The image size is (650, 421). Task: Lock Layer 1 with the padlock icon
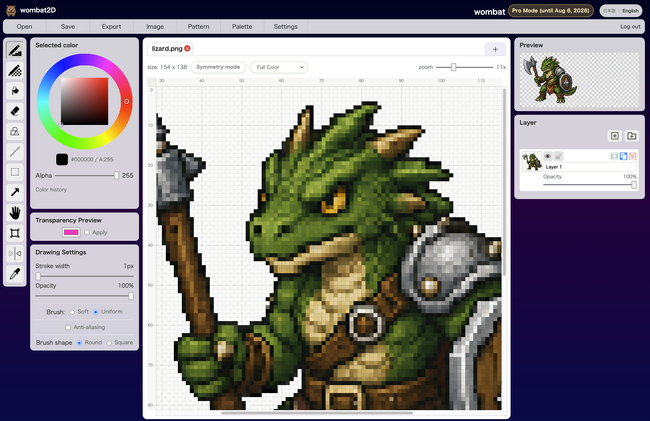558,156
